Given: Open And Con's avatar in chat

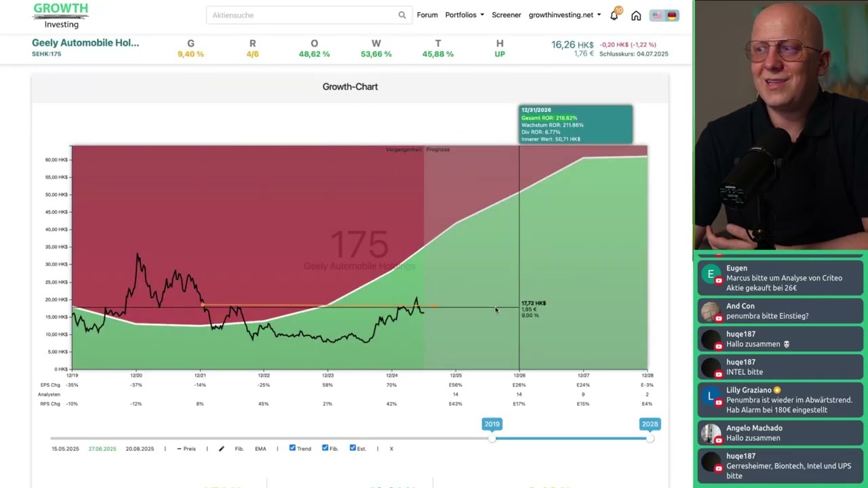Looking at the screenshot, I should point(711,312).
